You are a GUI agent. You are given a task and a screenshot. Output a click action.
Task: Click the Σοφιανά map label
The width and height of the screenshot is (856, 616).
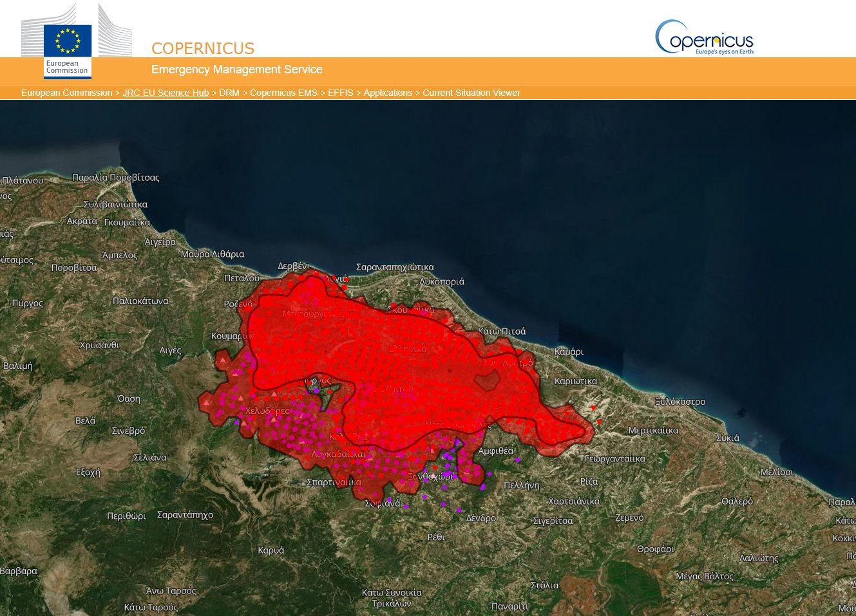pyautogui.click(x=383, y=503)
